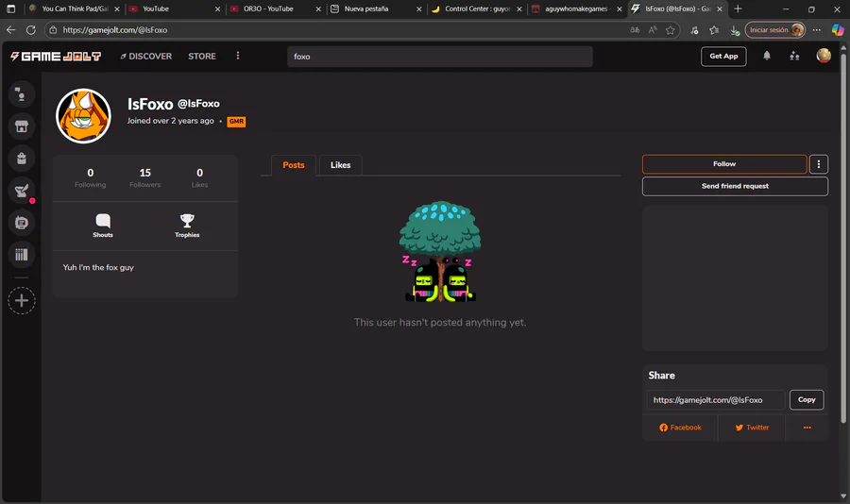Open the store shop icon in the sidebar
The height and width of the screenshot is (504, 850).
[x=21, y=126]
